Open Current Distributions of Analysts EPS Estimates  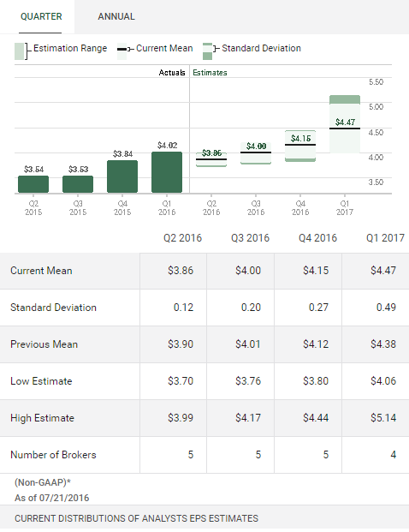[137, 518]
